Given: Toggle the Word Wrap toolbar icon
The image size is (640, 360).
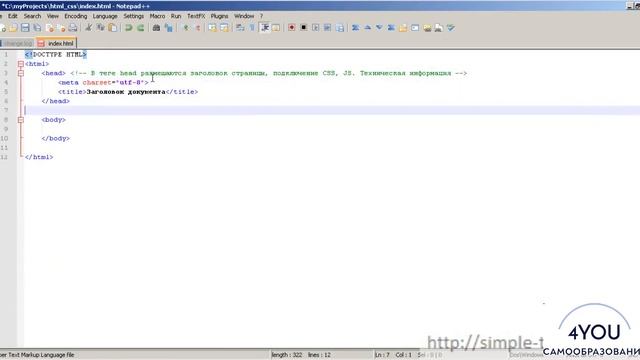Looking at the screenshot, I should point(240,28).
